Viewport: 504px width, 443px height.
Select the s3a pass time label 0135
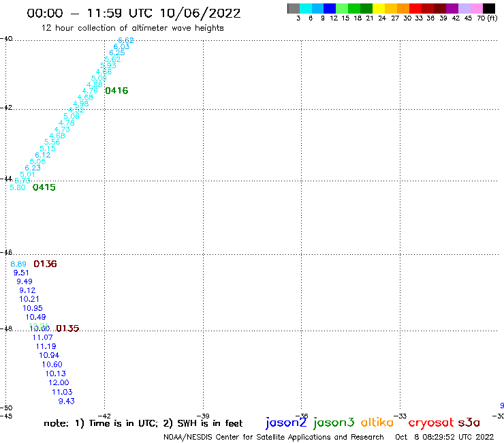[67, 328]
